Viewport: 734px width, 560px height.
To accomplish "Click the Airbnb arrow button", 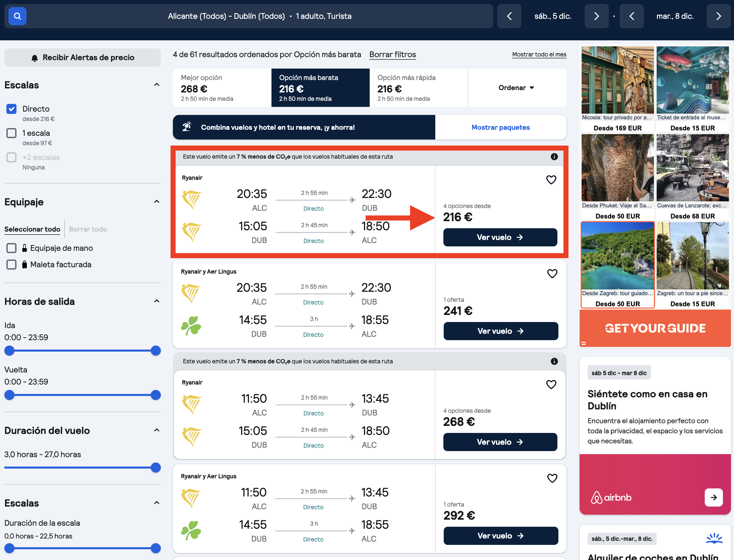I will pyautogui.click(x=713, y=497).
